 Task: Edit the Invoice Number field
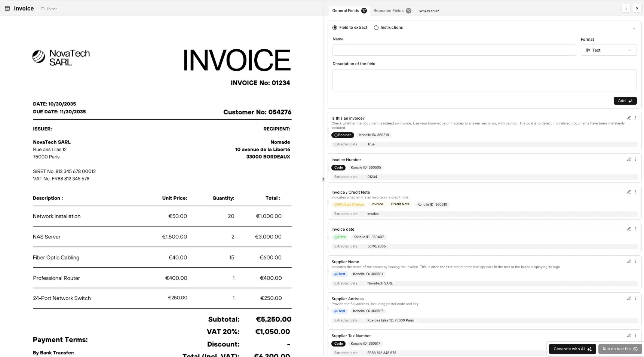[x=629, y=159]
